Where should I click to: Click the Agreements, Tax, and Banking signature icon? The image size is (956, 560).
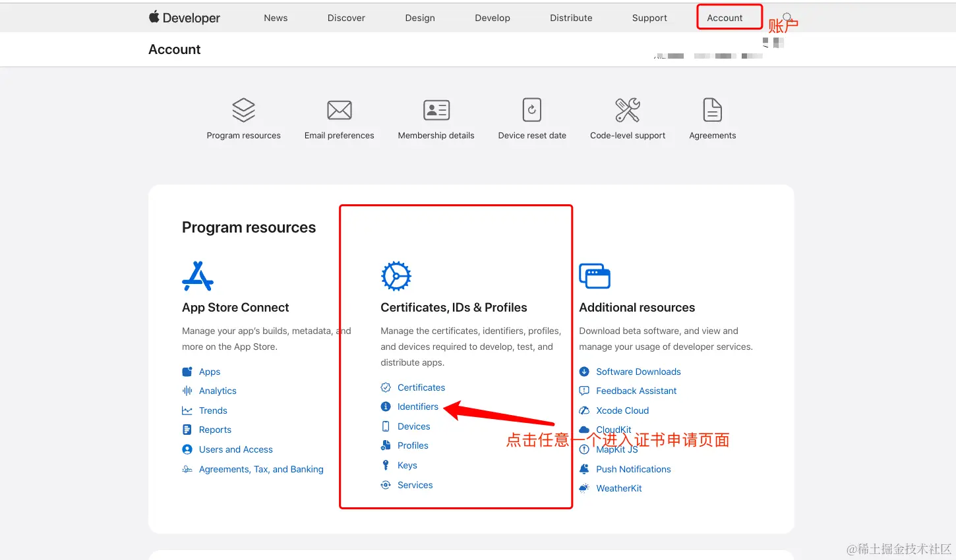point(187,469)
